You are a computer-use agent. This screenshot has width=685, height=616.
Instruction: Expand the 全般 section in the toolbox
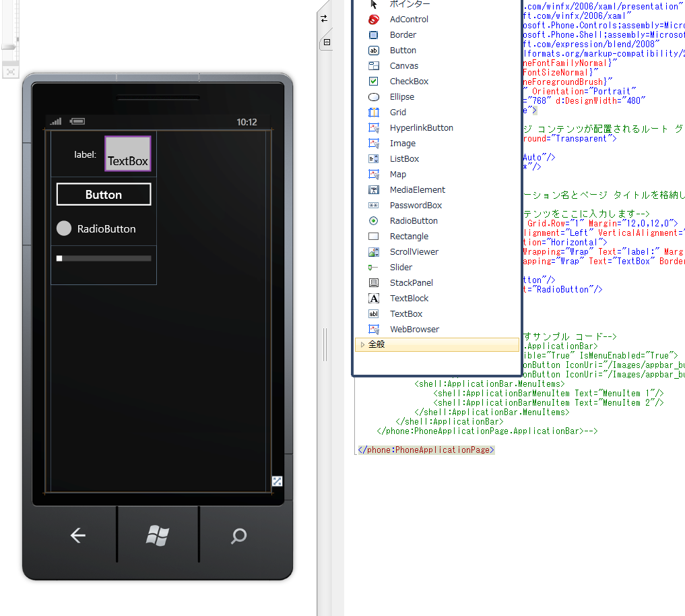coord(374,344)
